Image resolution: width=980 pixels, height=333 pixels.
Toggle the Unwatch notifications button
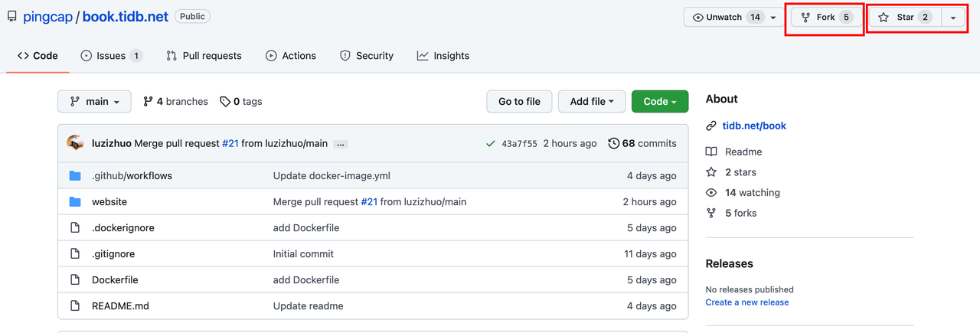click(724, 18)
